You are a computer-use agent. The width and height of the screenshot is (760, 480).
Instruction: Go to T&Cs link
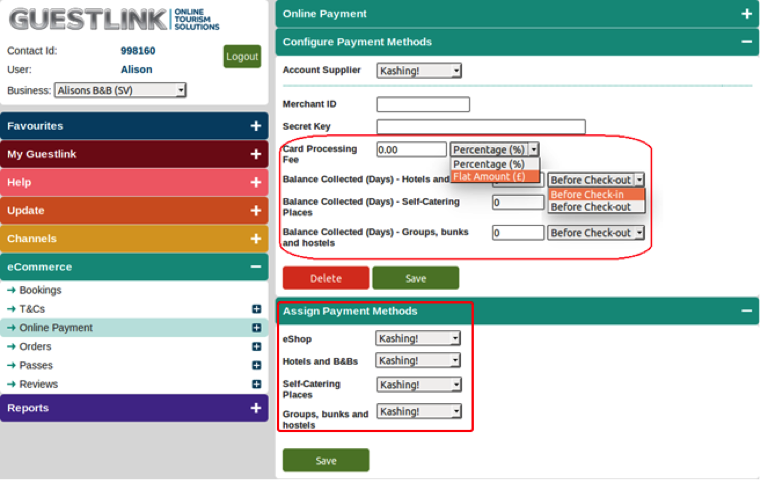tap(32, 309)
